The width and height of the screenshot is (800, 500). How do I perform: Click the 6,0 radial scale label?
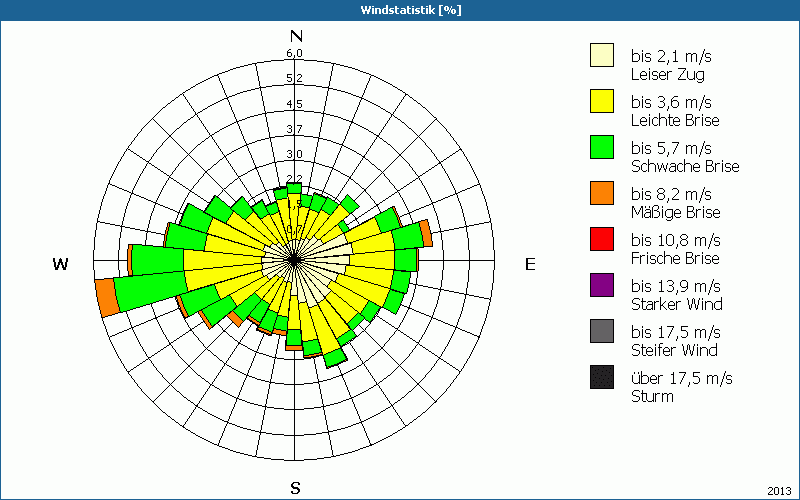coord(294,53)
